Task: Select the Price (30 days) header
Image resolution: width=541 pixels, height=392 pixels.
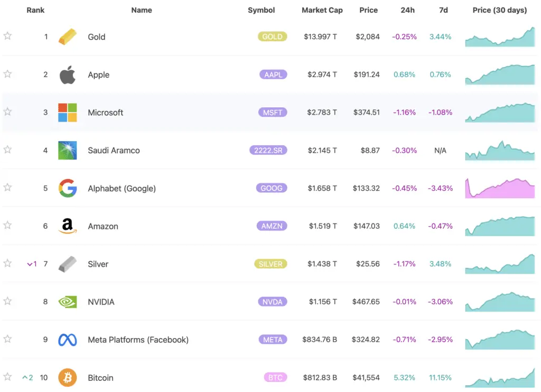Action: pyautogui.click(x=499, y=10)
